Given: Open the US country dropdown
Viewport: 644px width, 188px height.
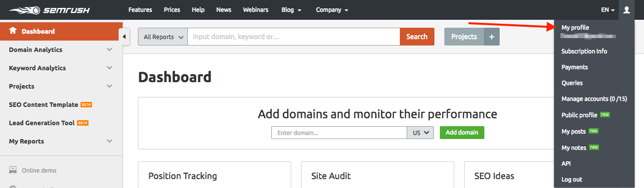Looking at the screenshot, I should pos(420,133).
